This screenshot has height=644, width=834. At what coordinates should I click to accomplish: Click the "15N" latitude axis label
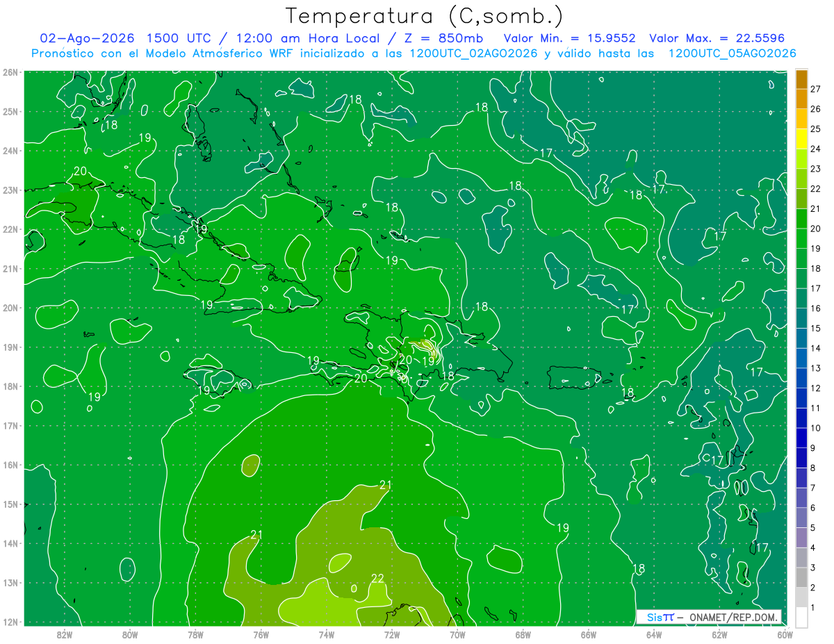(10, 504)
